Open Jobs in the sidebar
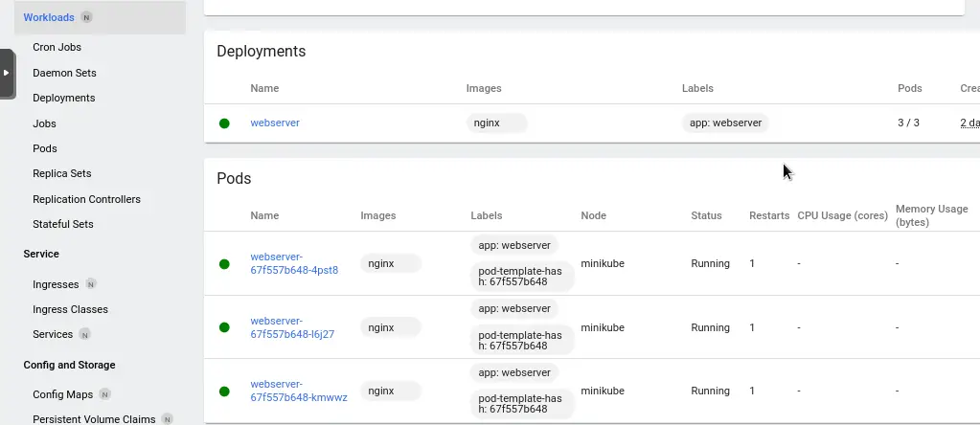Screen dimensions: 980x425 44,123
